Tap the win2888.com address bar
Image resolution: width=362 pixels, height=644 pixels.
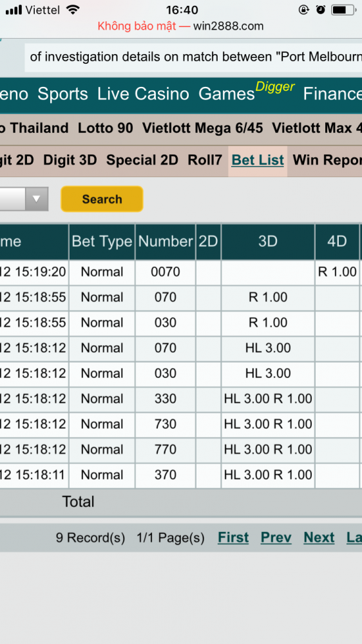tap(181, 26)
